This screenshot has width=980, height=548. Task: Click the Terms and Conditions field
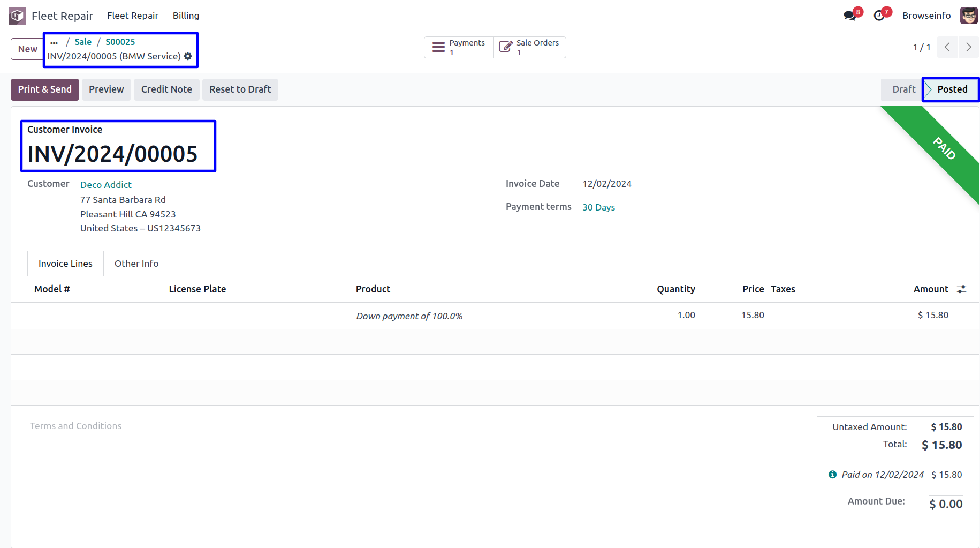coord(75,426)
